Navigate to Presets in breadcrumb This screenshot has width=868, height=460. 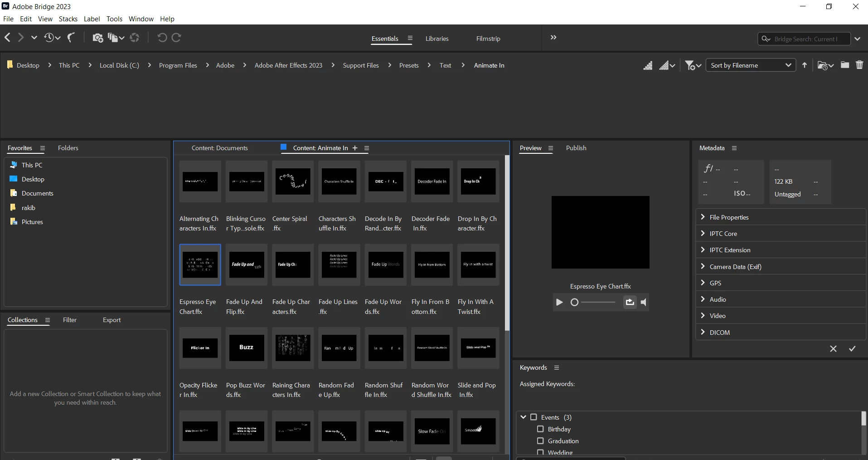(x=409, y=65)
